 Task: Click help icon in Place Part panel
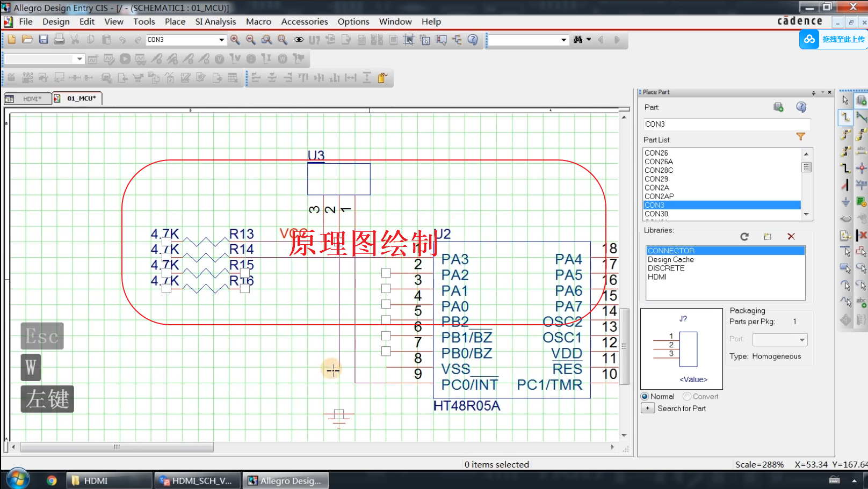(801, 107)
